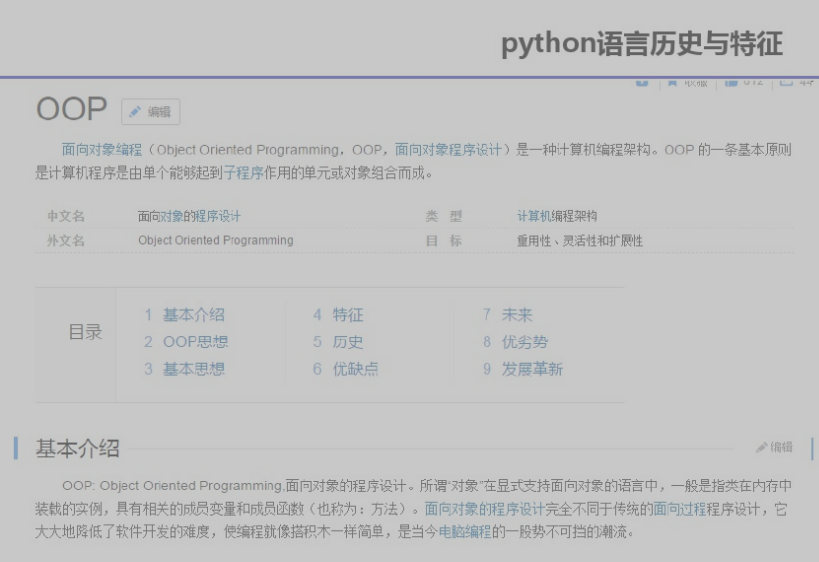Image resolution: width=819 pixels, height=562 pixels.
Task: Open the 面向对象程序设计 link in the intro
Action: tap(448, 150)
